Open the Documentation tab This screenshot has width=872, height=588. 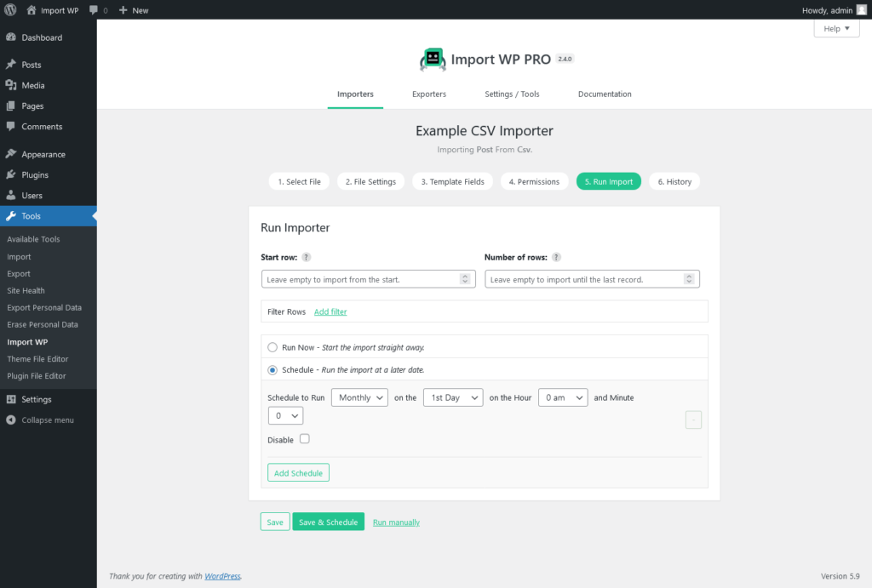coord(605,94)
